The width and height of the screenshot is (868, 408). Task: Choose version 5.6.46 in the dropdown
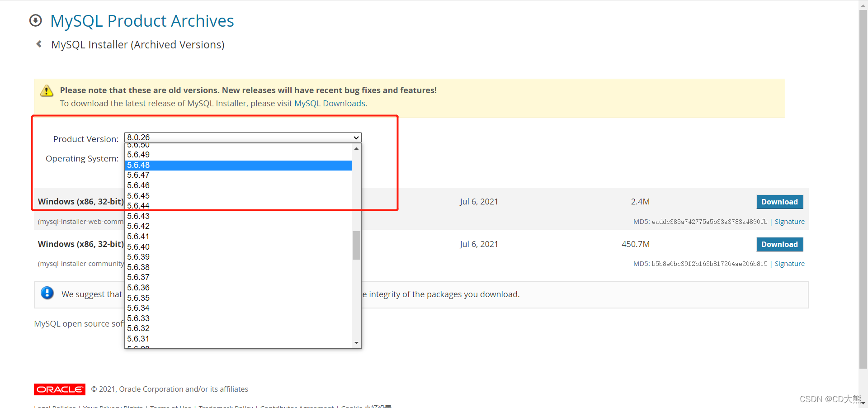coord(238,185)
